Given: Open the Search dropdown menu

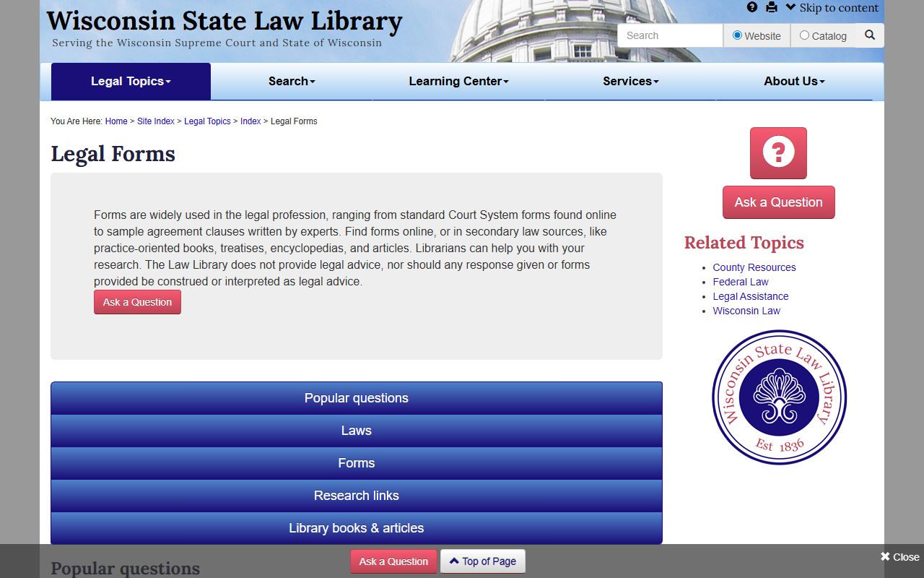Looking at the screenshot, I should [x=292, y=81].
